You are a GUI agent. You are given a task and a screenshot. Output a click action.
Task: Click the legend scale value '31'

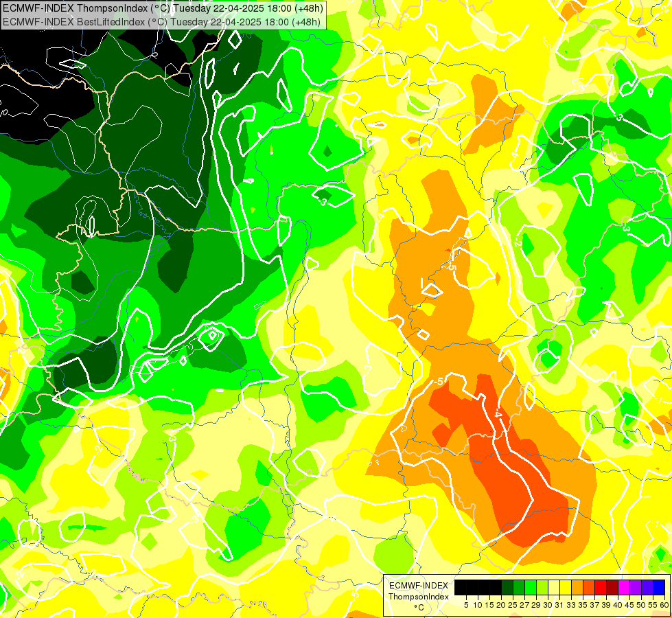point(559,605)
